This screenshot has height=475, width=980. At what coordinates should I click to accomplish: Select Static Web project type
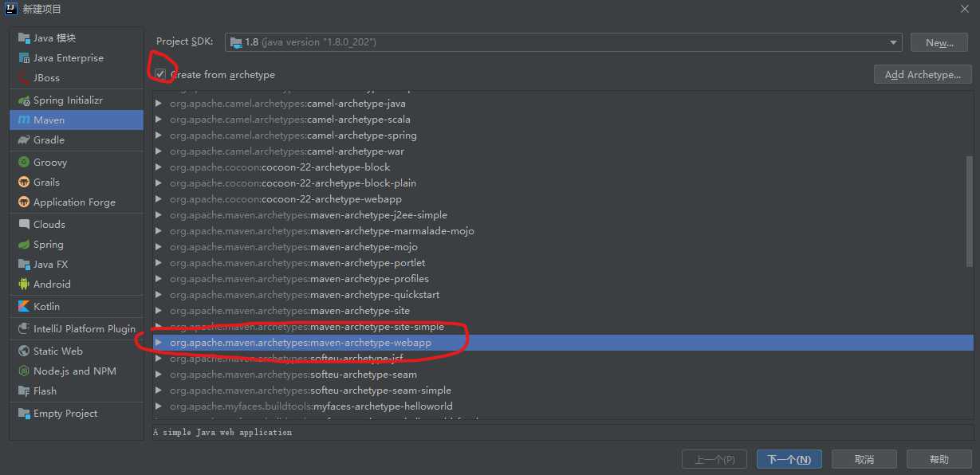tap(77, 351)
